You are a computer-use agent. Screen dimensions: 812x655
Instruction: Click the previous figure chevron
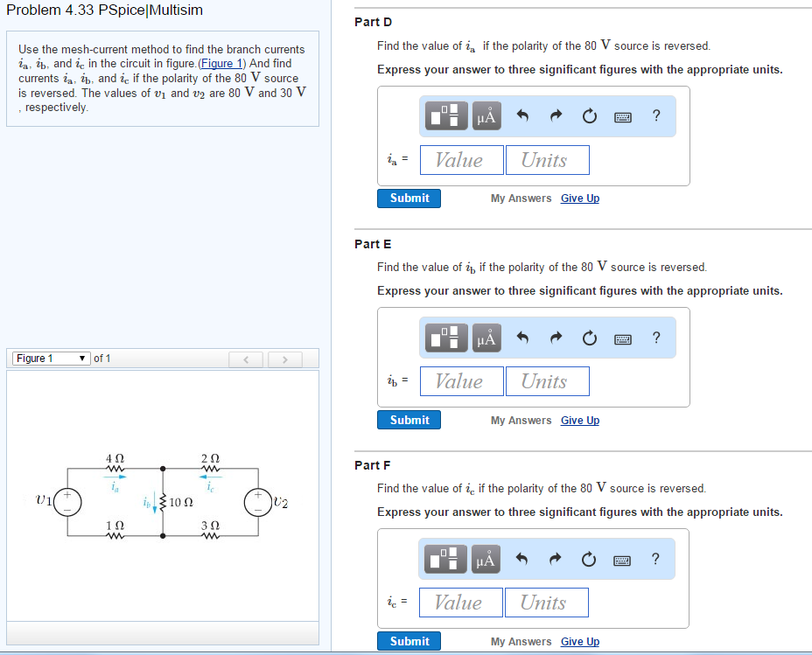tap(246, 358)
